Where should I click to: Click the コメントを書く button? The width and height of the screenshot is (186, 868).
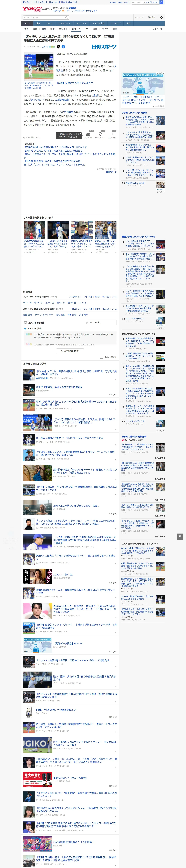(x=93, y=322)
